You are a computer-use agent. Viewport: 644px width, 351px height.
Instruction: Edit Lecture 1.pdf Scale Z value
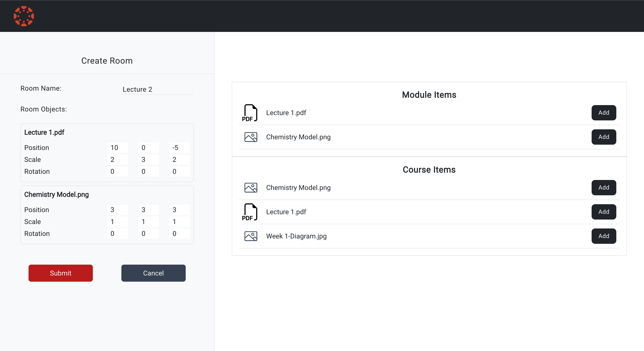pyautogui.click(x=179, y=160)
